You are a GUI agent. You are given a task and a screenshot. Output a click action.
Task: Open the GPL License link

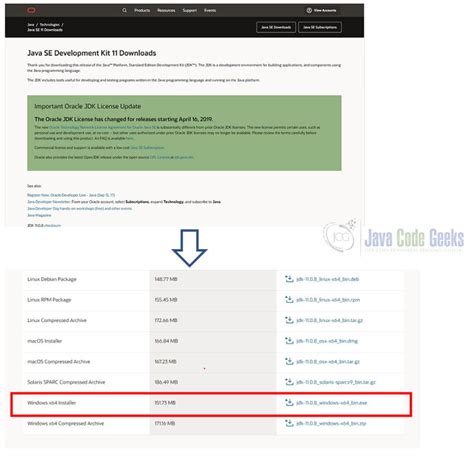160,157
